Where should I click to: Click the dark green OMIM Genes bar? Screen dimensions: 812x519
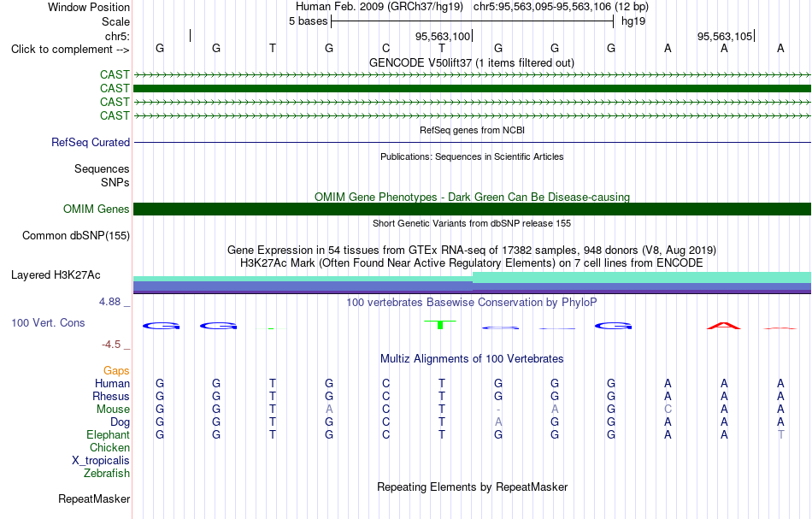pos(472,209)
